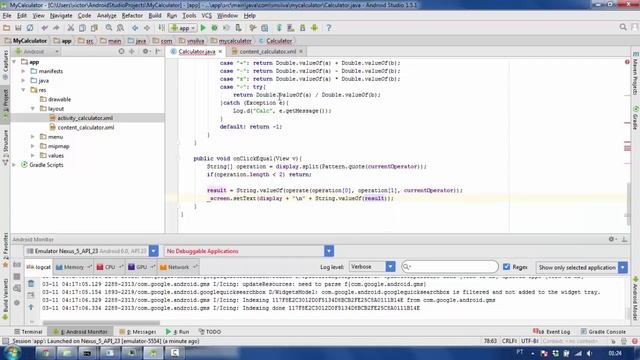Open Show only selected application dropdown
Screen dimensions: 640x360
[622, 267]
